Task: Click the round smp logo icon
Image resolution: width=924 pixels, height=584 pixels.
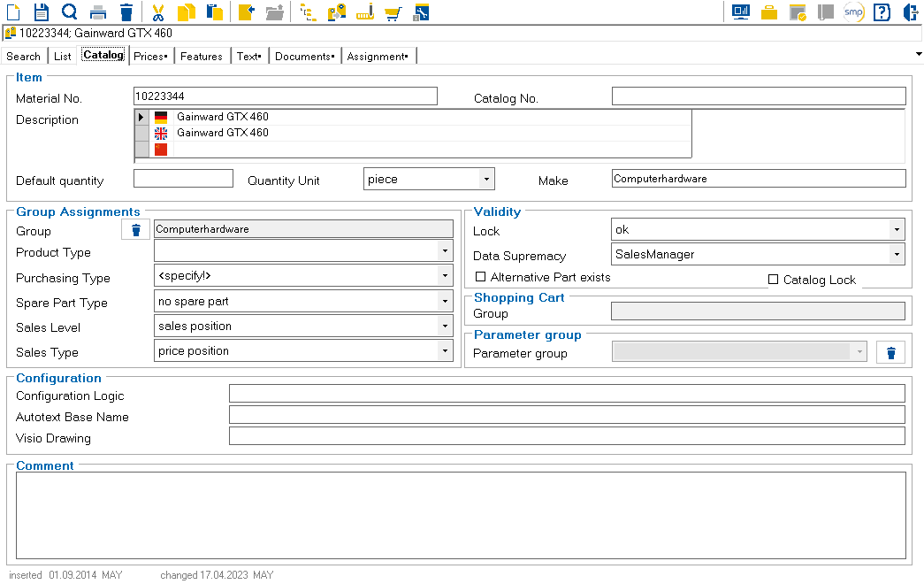Action: pos(854,12)
